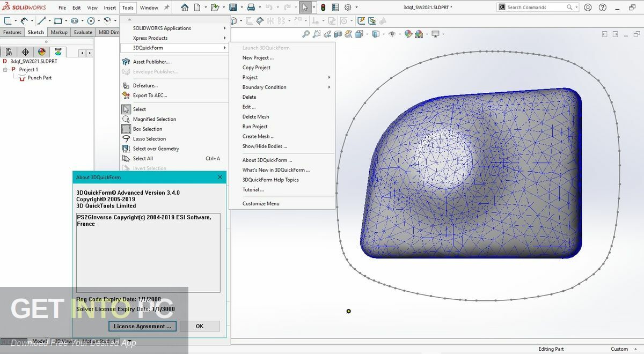
Task: Select the Punch Part tree item
Action: 40,78
